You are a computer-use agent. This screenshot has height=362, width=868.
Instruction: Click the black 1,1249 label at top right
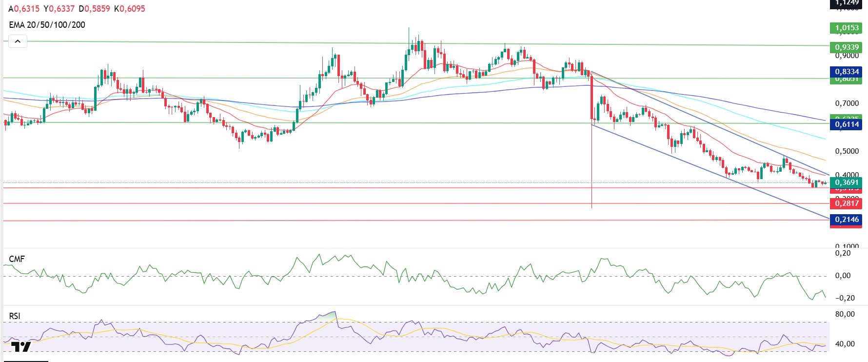[847, 3]
